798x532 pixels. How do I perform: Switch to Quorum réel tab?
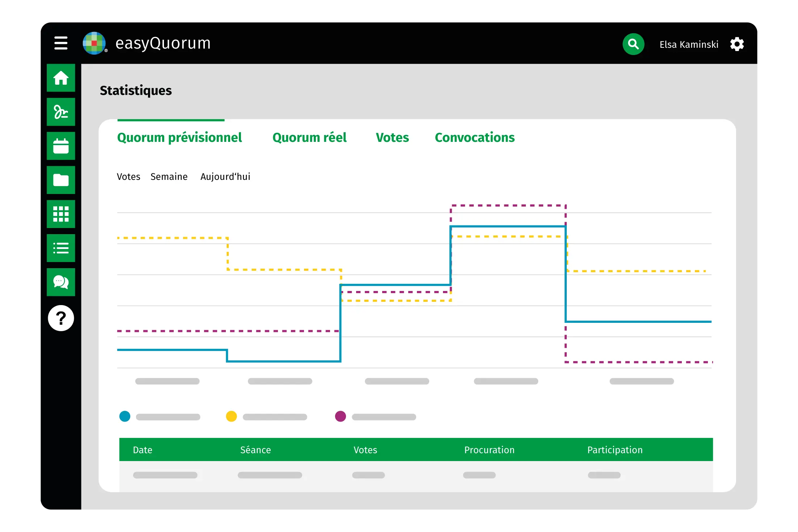[x=309, y=138]
